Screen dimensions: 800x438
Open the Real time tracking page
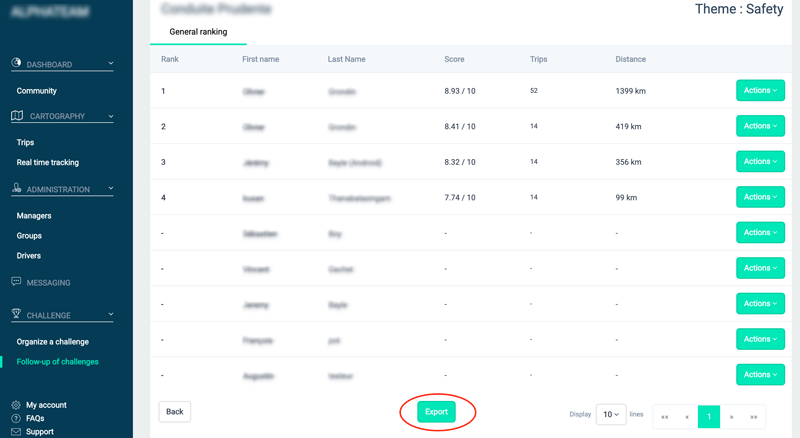(x=48, y=162)
